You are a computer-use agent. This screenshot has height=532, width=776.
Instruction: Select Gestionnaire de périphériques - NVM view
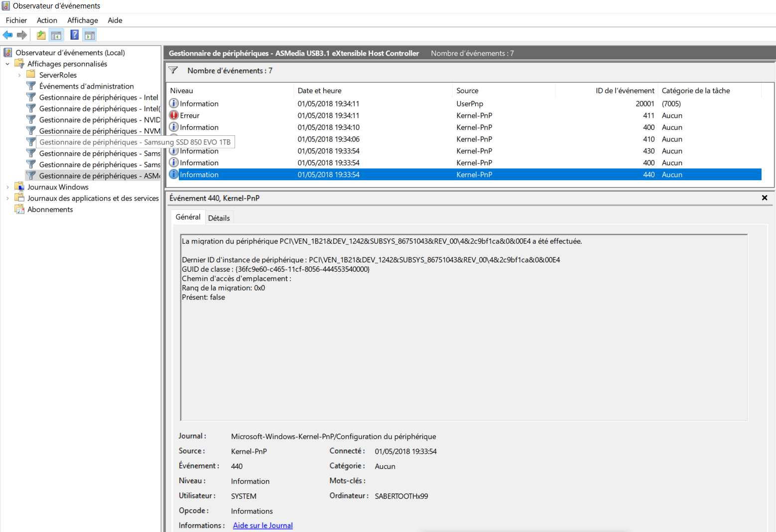click(x=100, y=131)
